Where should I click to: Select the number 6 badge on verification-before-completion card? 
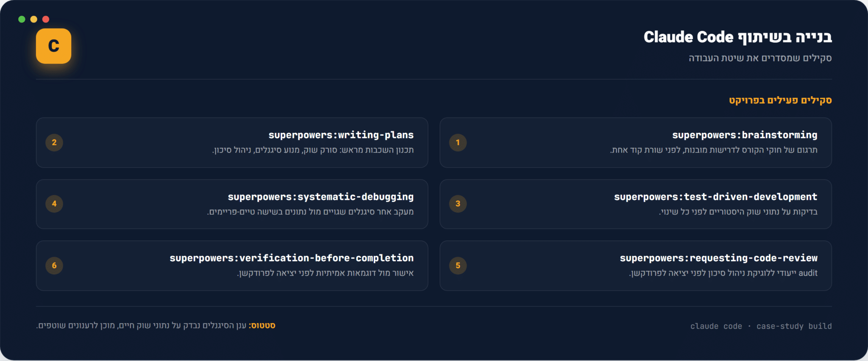(54, 266)
